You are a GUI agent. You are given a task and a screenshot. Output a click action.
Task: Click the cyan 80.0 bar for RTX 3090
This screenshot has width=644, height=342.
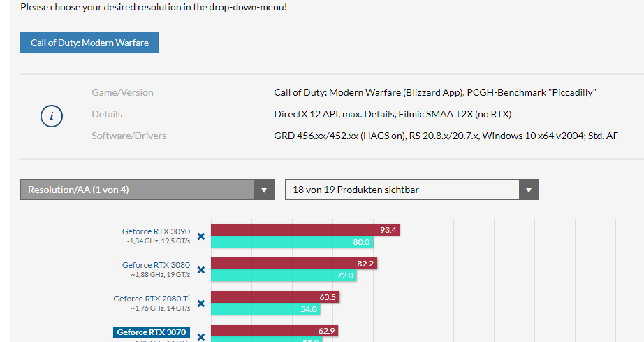point(292,242)
